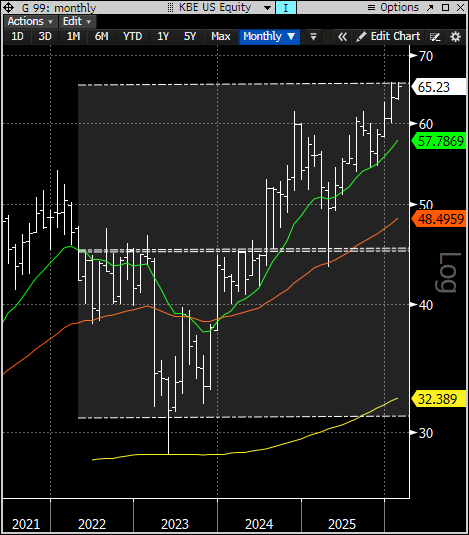Click the 2022 date axis label

point(92,524)
